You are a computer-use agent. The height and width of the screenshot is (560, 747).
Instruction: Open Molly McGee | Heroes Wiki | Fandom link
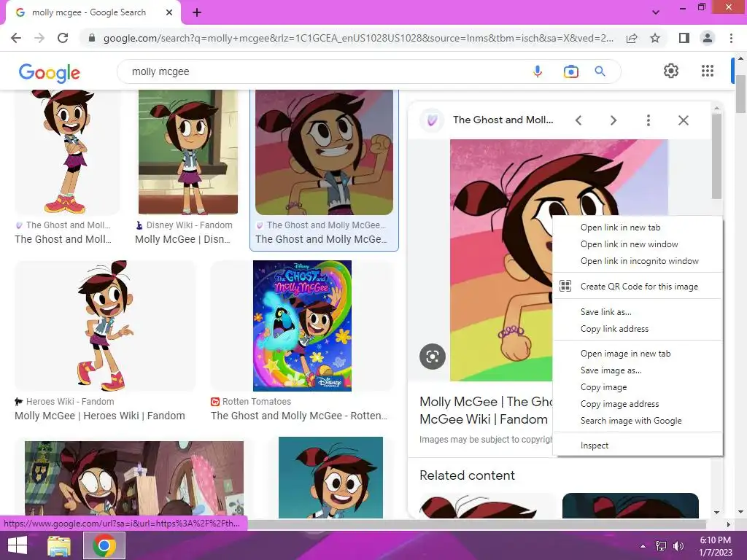click(x=99, y=416)
